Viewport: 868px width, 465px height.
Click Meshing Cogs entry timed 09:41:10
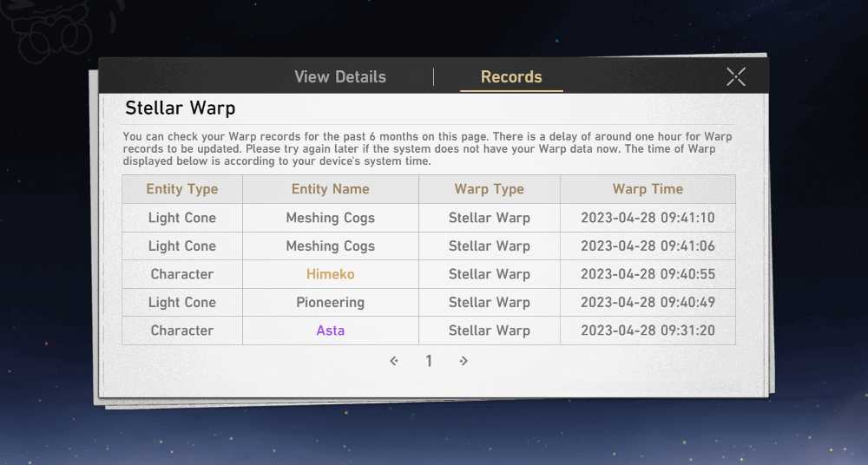331,218
